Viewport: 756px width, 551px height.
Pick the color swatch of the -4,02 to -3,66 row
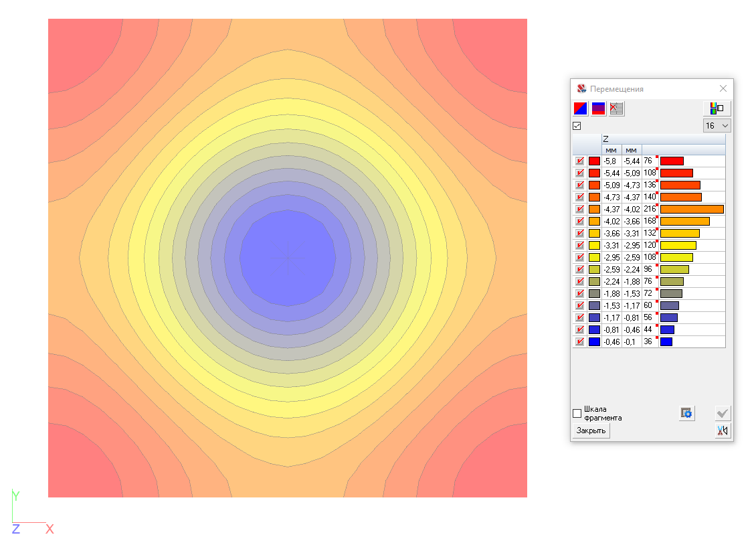pyautogui.click(x=595, y=222)
